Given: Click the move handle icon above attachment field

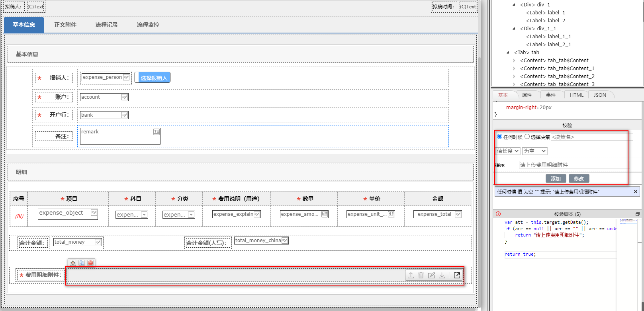Looking at the screenshot, I should pos(72,263).
